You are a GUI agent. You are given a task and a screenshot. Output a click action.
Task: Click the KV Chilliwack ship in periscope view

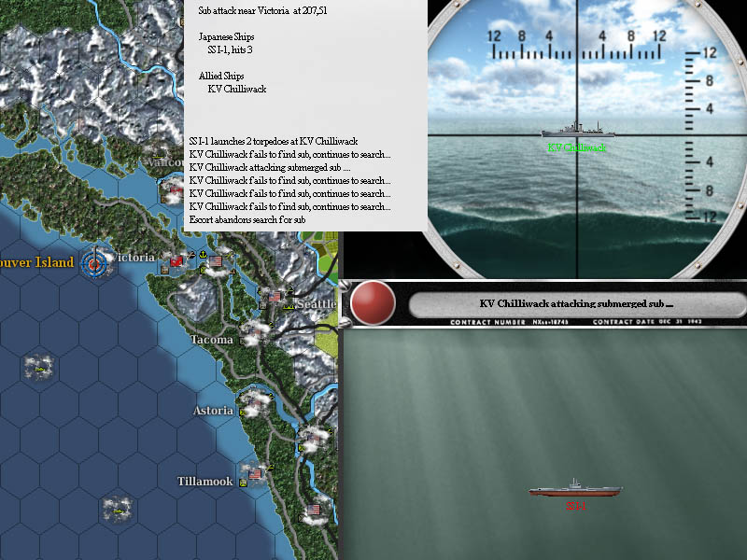(x=578, y=129)
